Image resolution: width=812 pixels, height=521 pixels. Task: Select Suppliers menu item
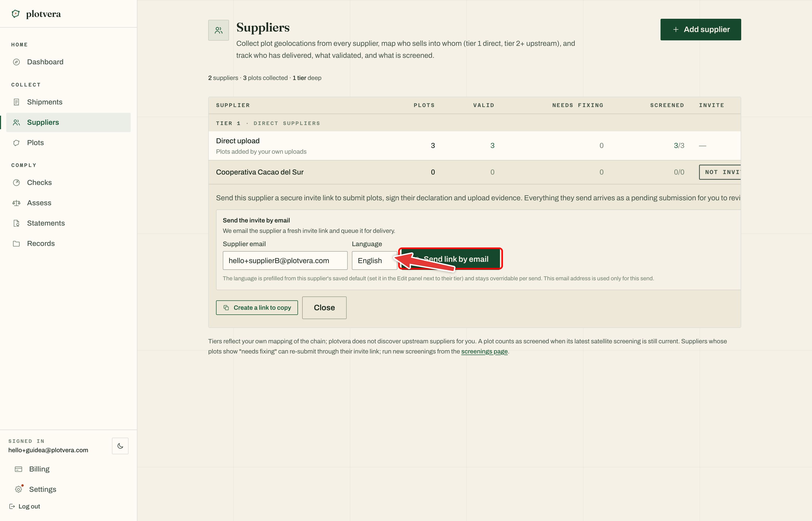68,122
